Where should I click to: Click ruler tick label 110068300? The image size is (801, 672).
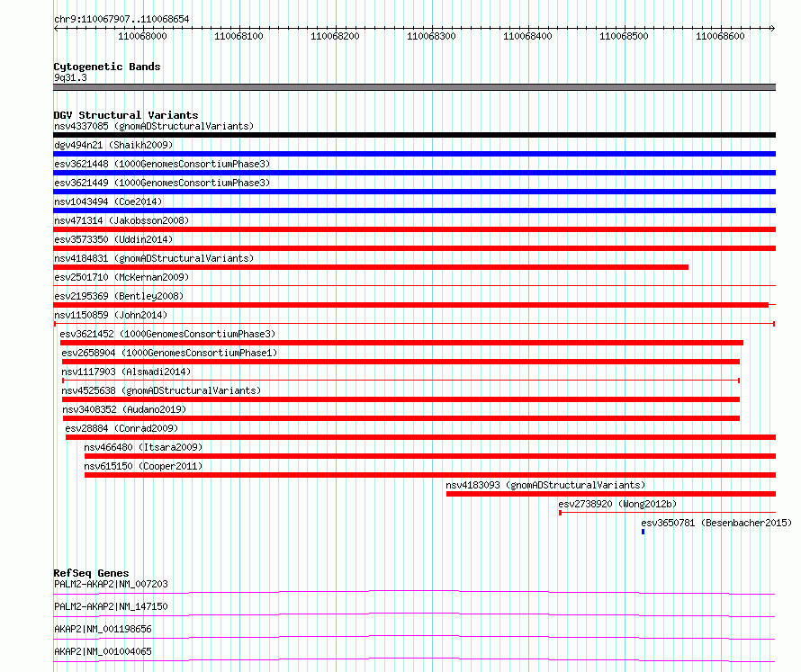pyautogui.click(x=431, y=36)
